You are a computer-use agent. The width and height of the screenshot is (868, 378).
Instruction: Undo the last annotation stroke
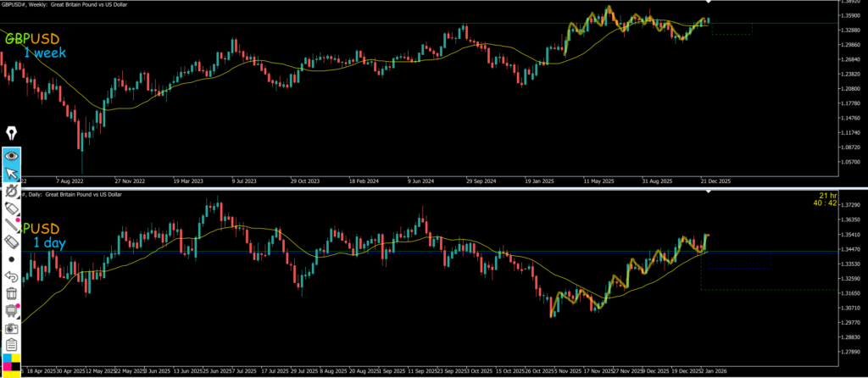(12, 276)
